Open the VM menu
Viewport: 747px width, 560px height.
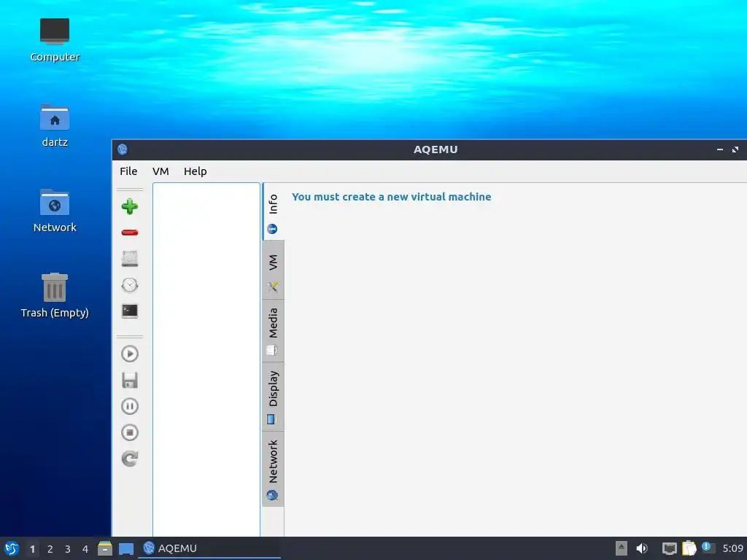point(160,171)
